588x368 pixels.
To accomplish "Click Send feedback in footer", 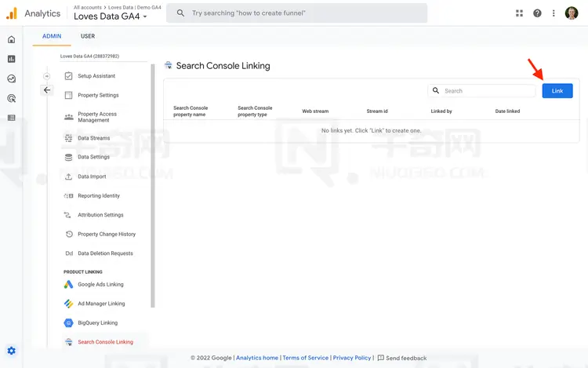I will [402, 358].
